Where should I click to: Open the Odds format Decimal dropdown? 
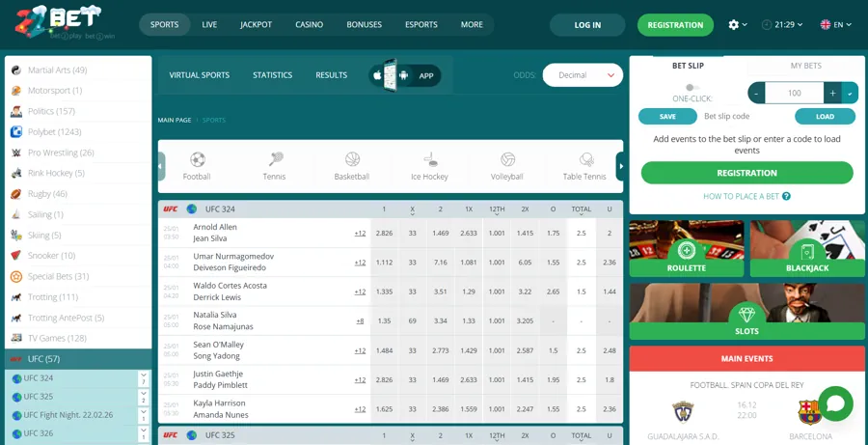pos(583,75)
